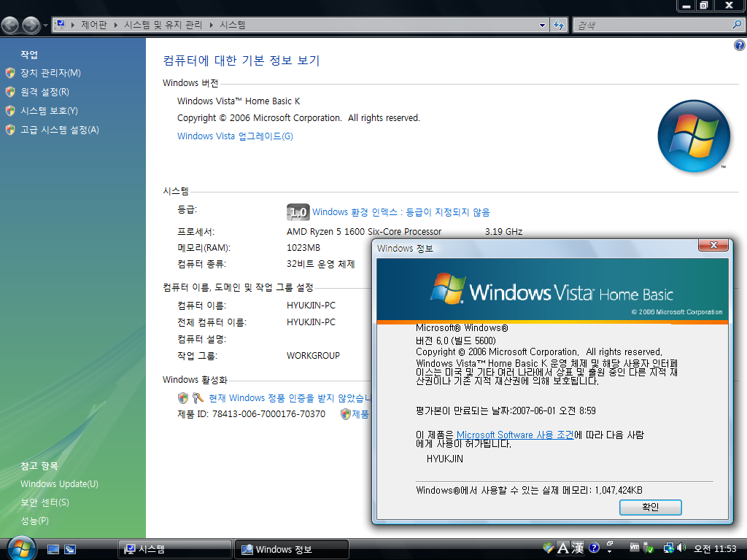Image resolution: width=747 pixels, height=560 pixels.
Task: Open the language bar options arrow
Action: coord(610,551)
